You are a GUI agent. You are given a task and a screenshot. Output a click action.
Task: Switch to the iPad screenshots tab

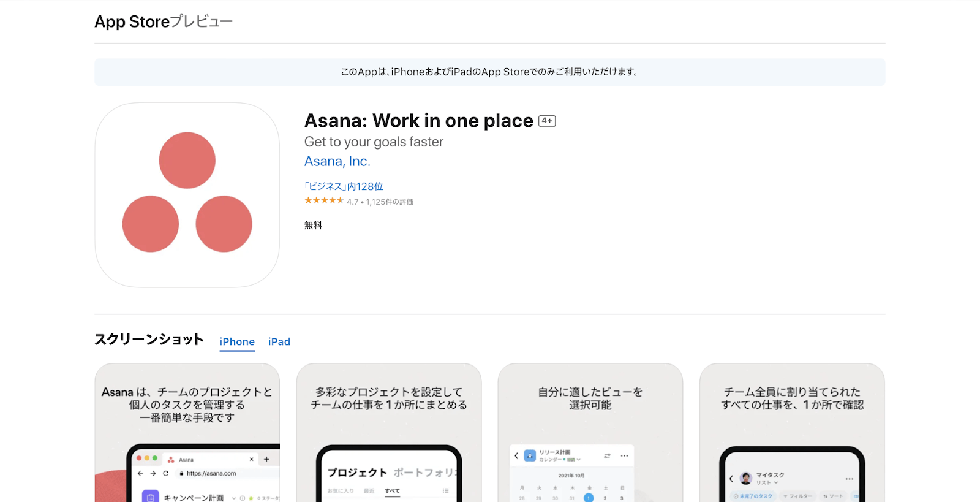click(x=279, y=341)
